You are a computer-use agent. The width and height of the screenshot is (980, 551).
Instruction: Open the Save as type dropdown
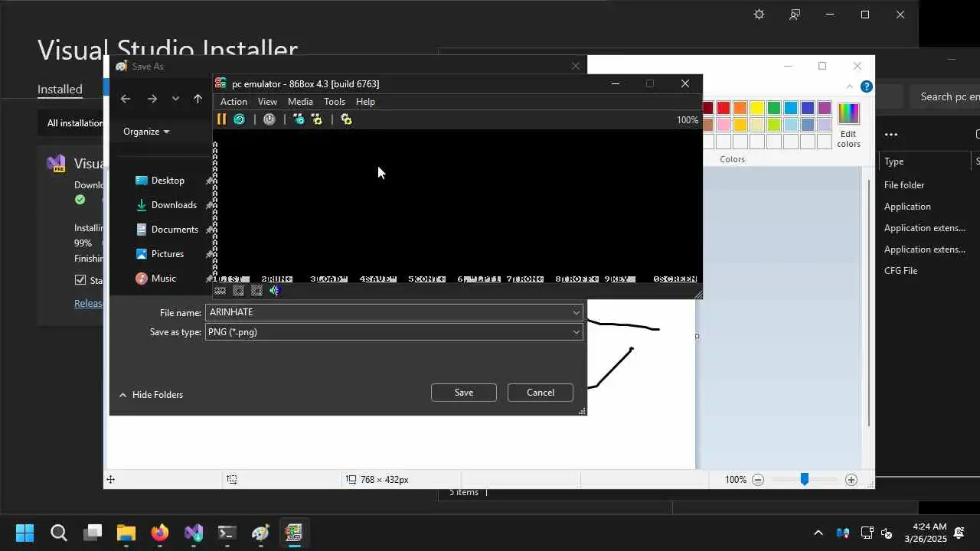tap(576, 332)
